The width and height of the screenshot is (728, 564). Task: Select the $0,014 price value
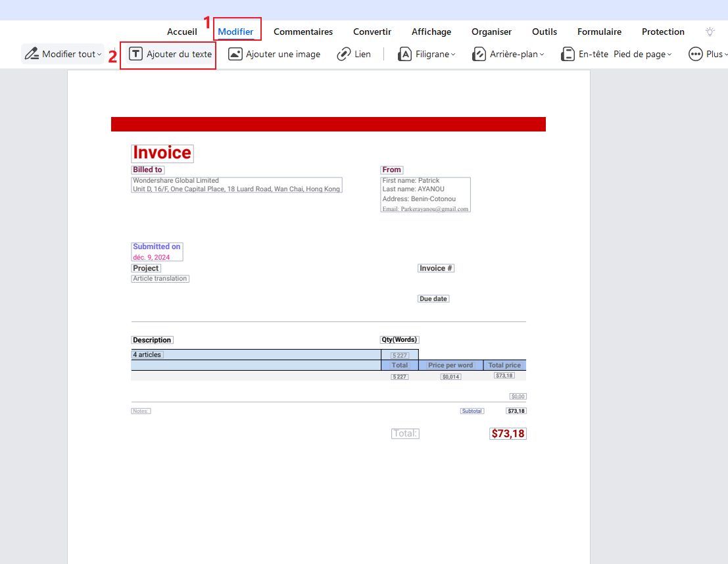click(x=451, y=377)
